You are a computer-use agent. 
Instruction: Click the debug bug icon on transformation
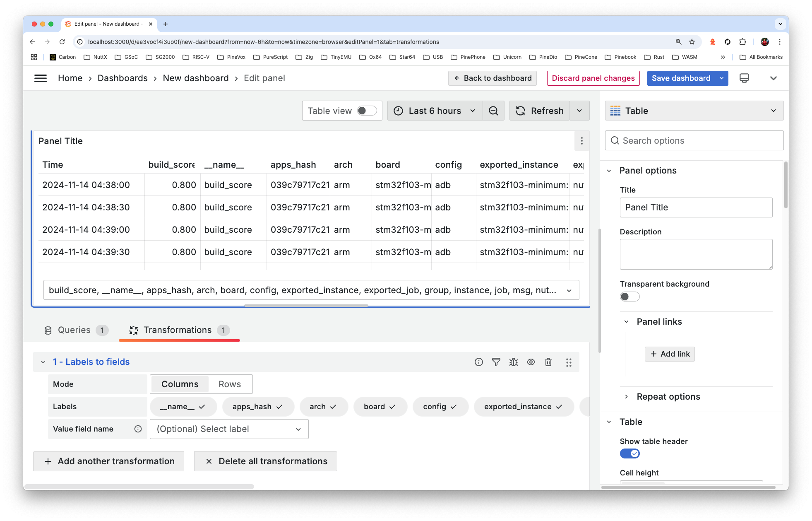click(514, 362)
